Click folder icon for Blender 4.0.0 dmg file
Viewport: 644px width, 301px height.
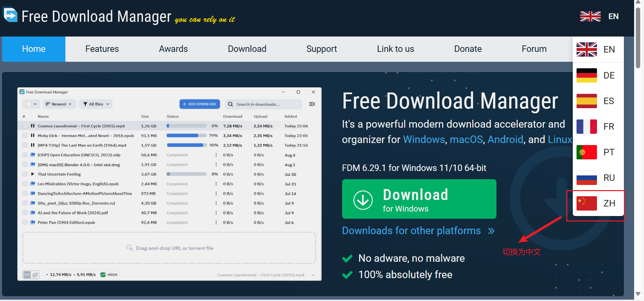pos(33,164)
